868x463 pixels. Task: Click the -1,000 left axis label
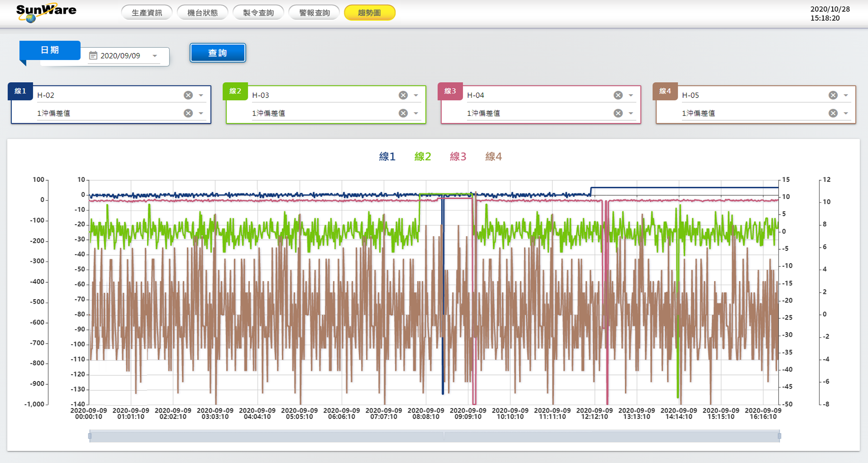pyautogui.click(x=34, y=404)
